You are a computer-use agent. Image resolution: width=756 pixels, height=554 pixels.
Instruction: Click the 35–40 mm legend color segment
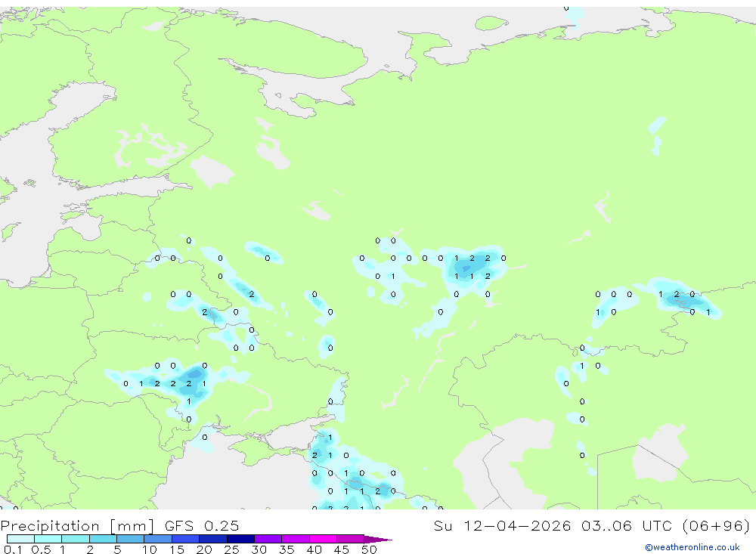point(296,539)
